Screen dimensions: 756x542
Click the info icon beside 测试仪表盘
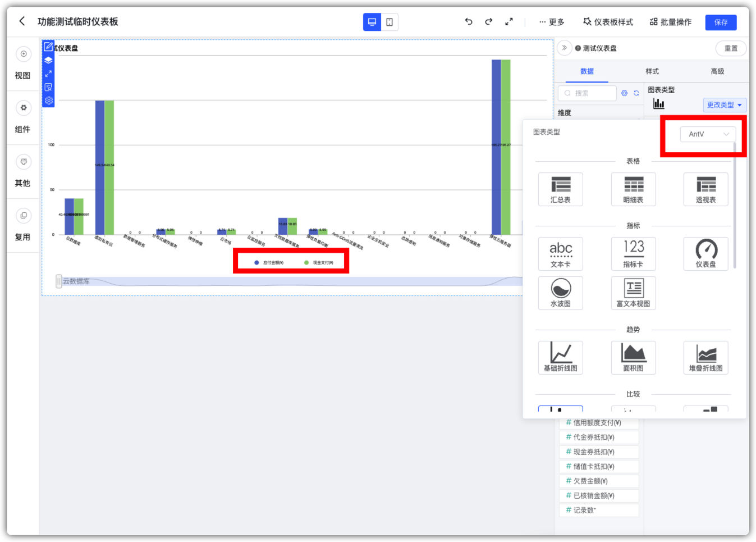[x=578, y=48]
